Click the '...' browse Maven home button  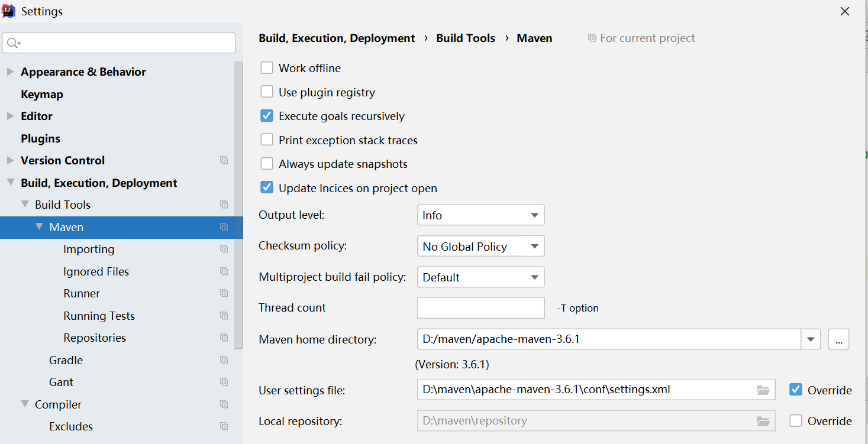click(838, 339)
